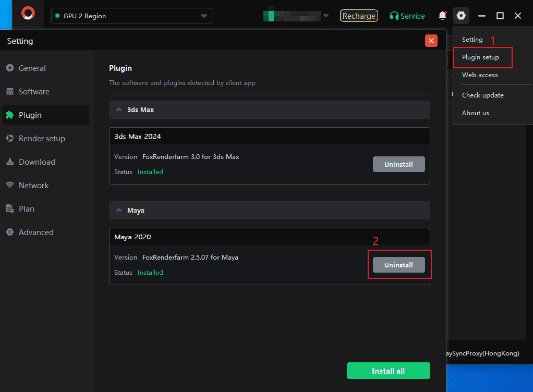Image resolution: width=533 pixels, height=392 pixels.
Task: Open the notification bell icon
Action: [x=442, y=16]
